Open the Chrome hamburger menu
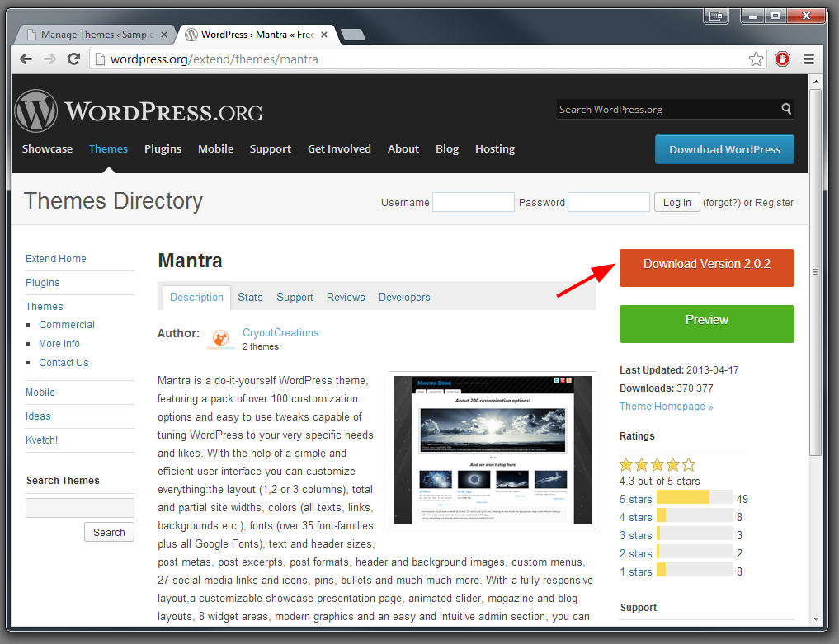 (x=809, y=59)
